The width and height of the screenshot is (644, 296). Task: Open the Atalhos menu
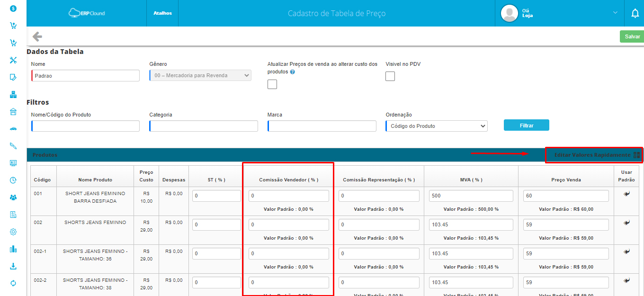[x=163, y=13]
